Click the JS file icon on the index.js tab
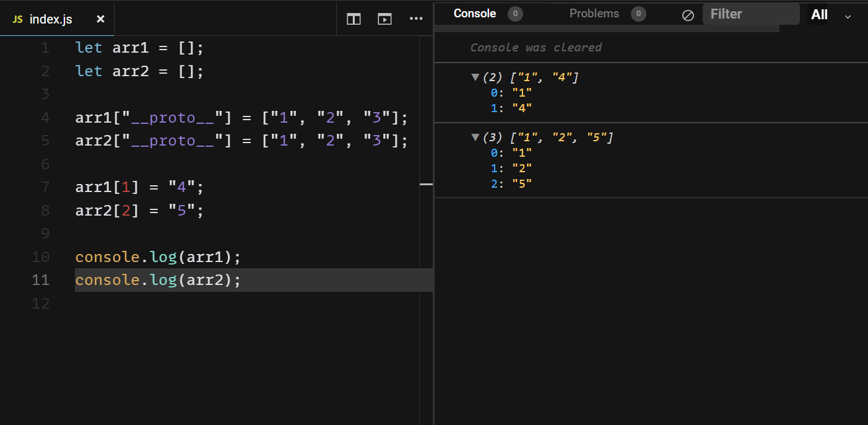Viewport: 868px width, 425px height. click(17, 19)
